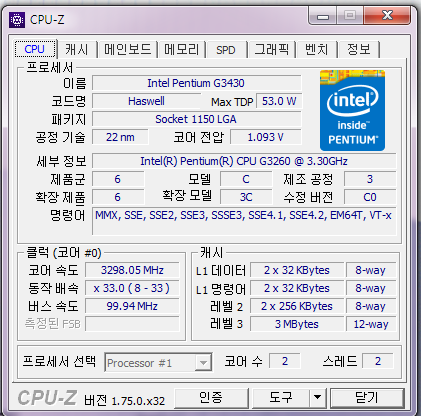Viewport: 421px width, 416px height.
Task: Open the 정보 tab
Action: (x=359, y=50)
